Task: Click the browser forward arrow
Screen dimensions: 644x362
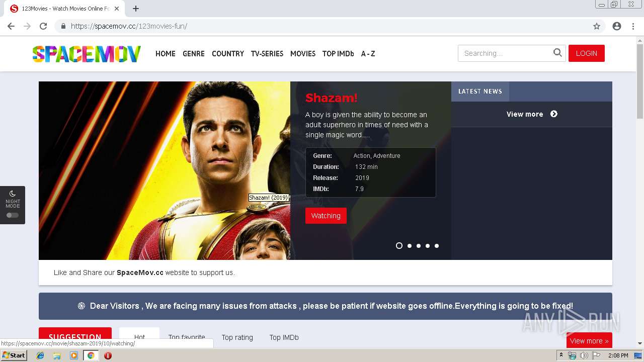Action: click(27, 26)
